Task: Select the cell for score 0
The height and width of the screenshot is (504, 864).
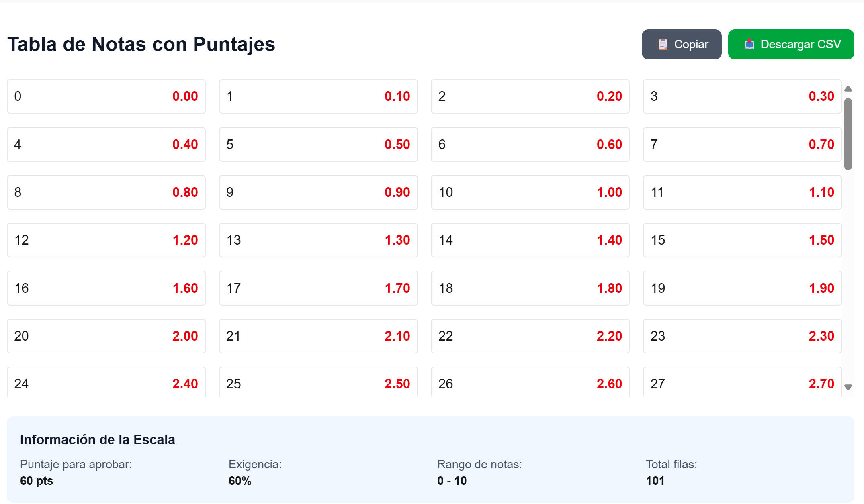Action: 106,96
